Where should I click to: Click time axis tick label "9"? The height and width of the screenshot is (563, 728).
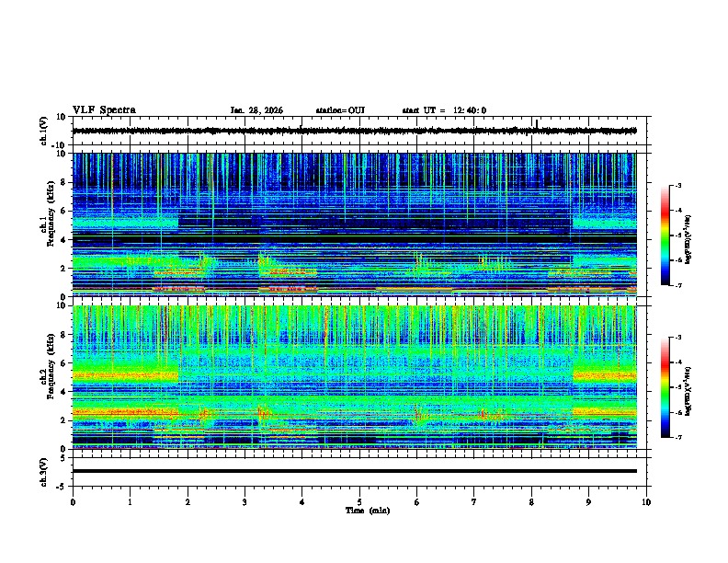point(588,502)
